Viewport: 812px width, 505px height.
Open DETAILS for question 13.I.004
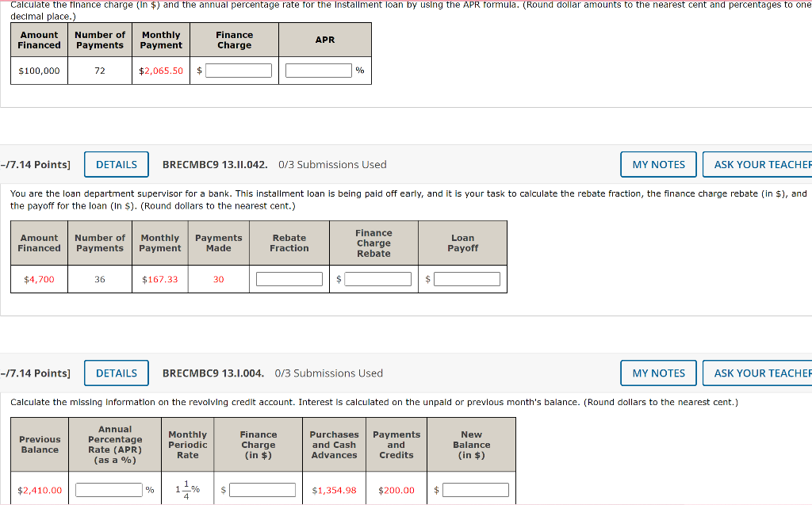point(117,373)
